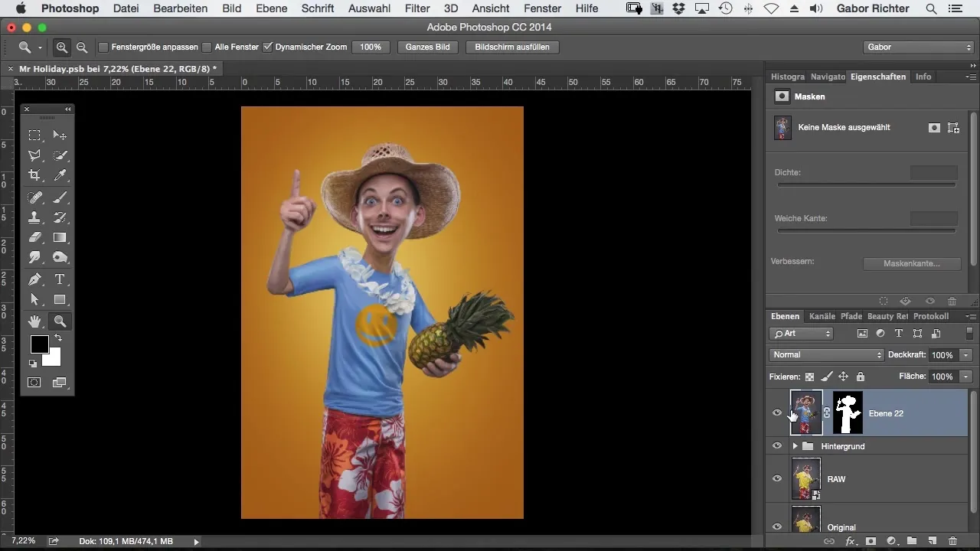
Task: Select the Sponge tool in toolbox
Action: point(60,258)
